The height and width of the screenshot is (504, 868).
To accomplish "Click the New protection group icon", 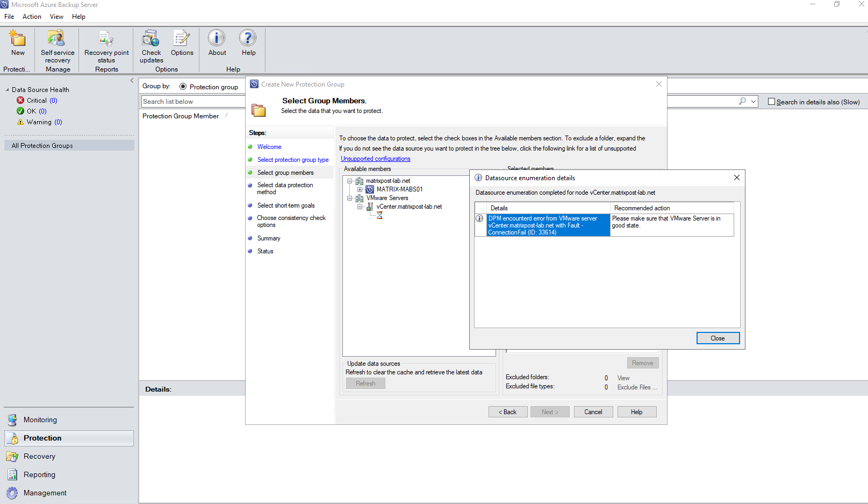I will 18,38.
